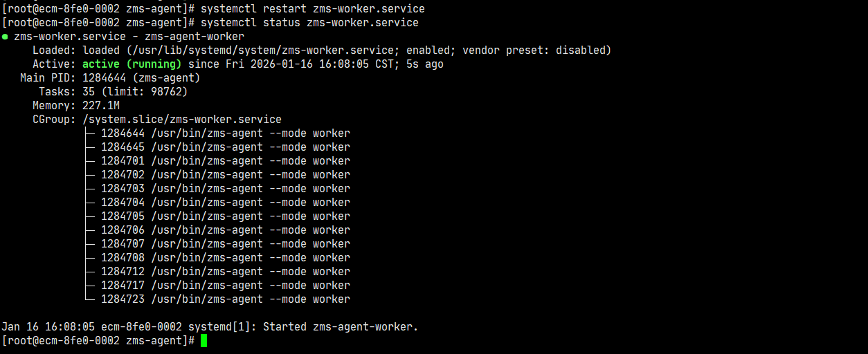Click the "systemctl status zms-worker.service" command text
This screenshot has width=868, height=354.
(309, 23)
